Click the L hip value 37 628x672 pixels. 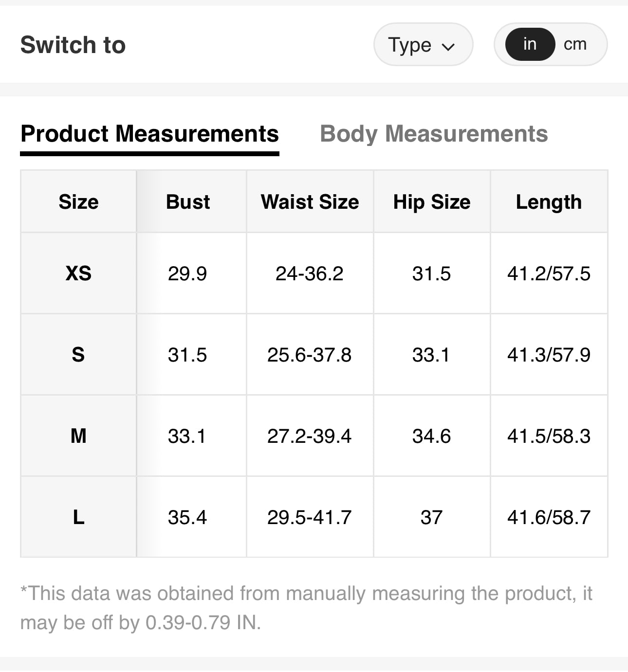click(x=431, y=517)
